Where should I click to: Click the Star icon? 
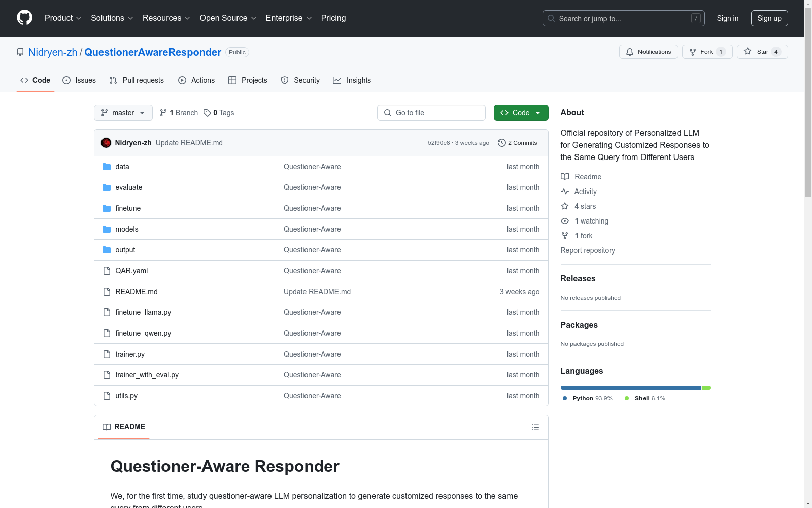tap(748, 51)
